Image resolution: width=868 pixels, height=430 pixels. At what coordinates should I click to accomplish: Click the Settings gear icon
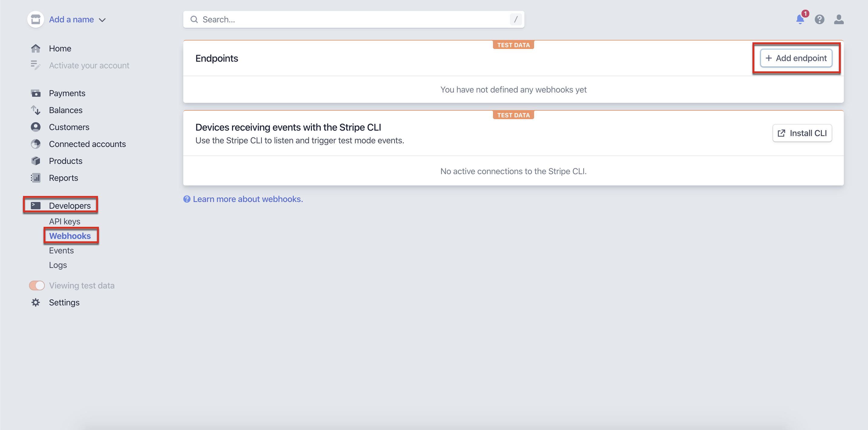[36, 303]
